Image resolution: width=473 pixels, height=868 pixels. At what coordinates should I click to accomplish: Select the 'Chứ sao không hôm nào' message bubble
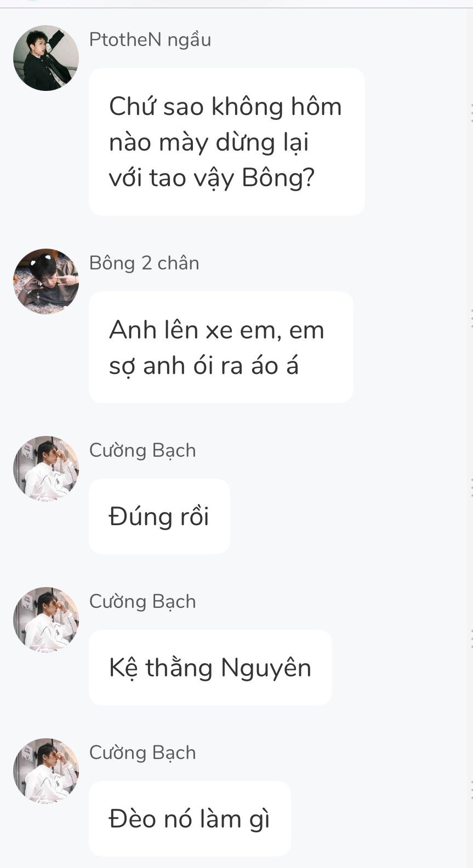click(x=226, y=142)
